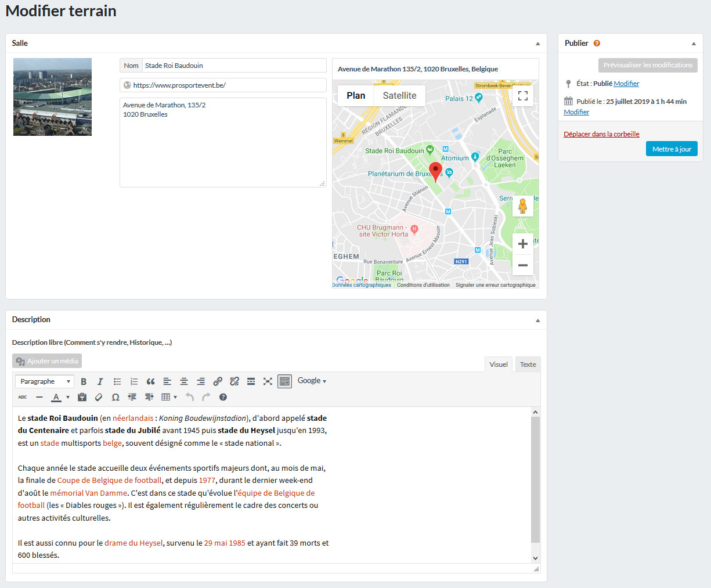Click the stadium thumbnail image
Viewport: 711px width, 588px height.
click(52, 97)
